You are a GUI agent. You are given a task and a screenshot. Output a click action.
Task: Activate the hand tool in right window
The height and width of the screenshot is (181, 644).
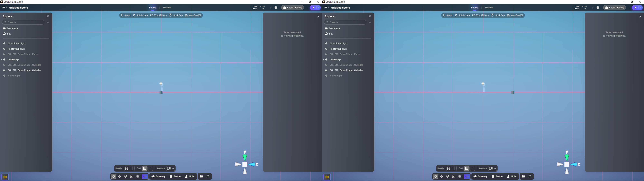tap(436, 176)
